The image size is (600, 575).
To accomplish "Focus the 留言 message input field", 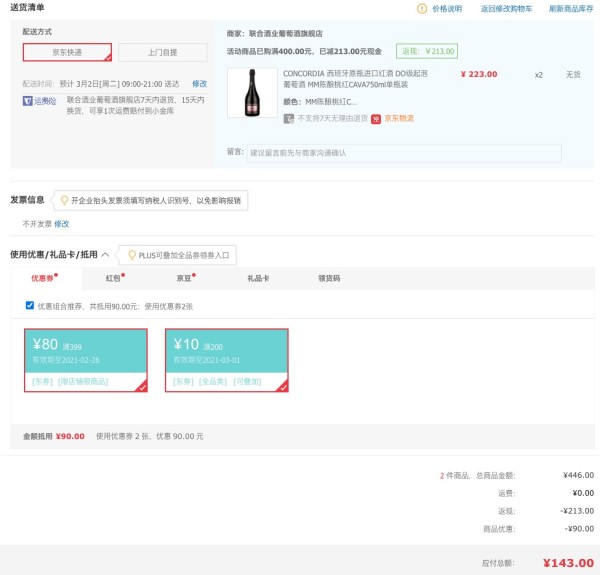I will pos(404,153).
